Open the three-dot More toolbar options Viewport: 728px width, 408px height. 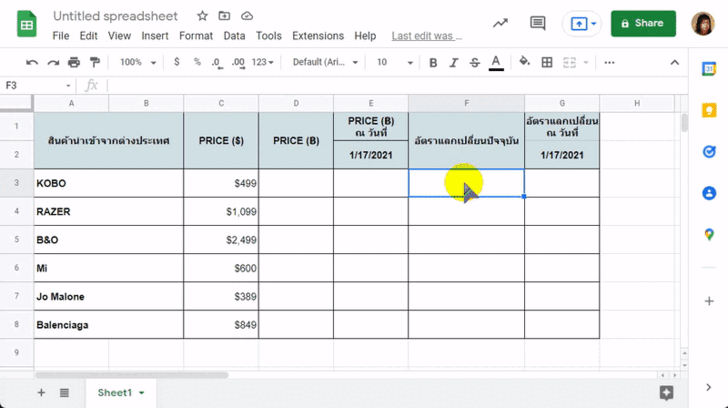tap(609, 62)
